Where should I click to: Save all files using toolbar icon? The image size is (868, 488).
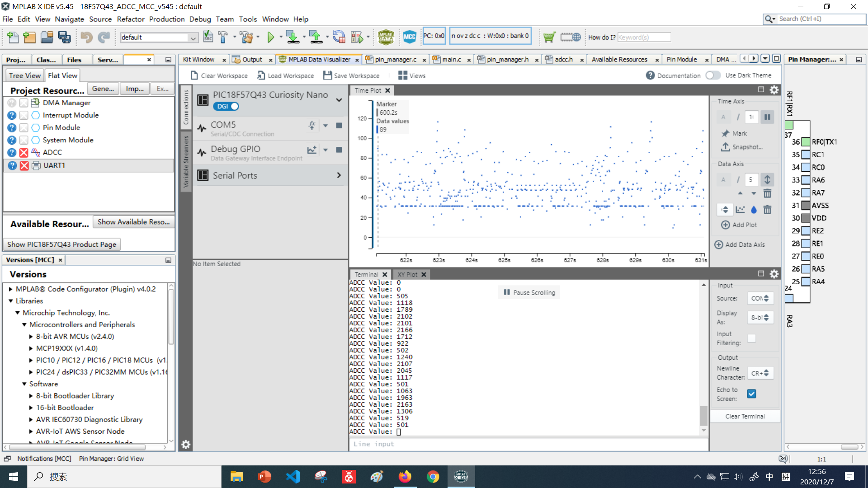tap(64, 37)
